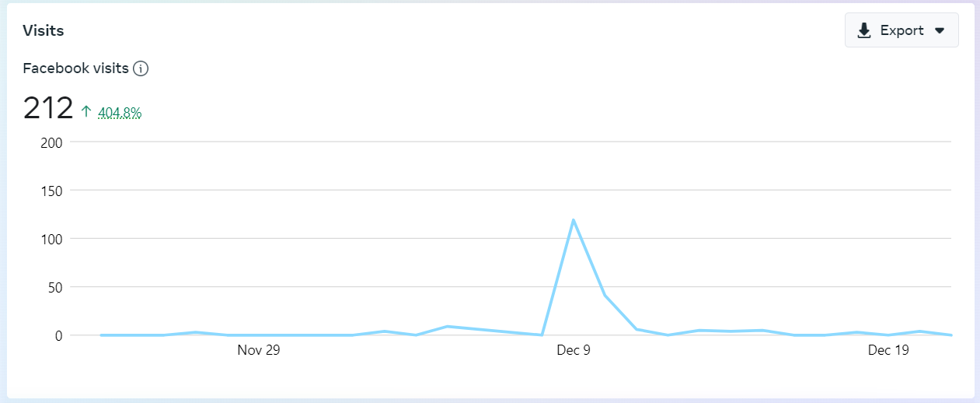Click the green upward trend arrow
The width and height of the screenshot is (980, 403).
click(x=86, y=112)
